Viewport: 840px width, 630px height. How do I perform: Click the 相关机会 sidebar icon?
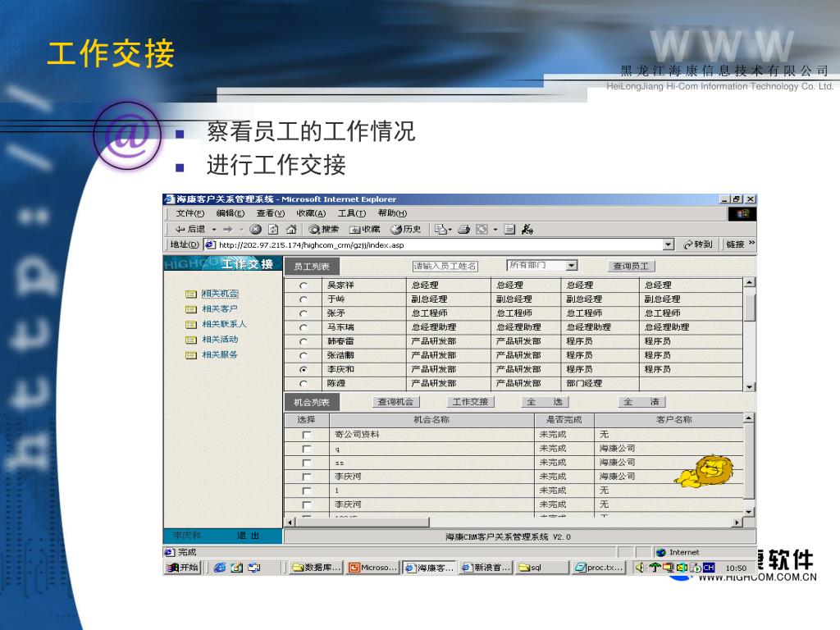pyautogui.click(x=190, y=294)
